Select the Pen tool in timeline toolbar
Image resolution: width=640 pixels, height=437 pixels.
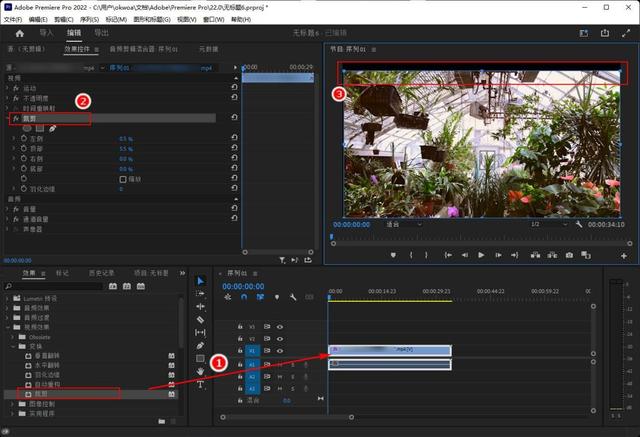tap(200, 346)
